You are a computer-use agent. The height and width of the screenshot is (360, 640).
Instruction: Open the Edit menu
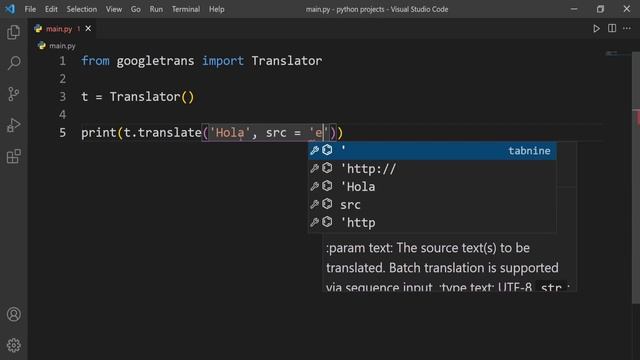(51, 9)
